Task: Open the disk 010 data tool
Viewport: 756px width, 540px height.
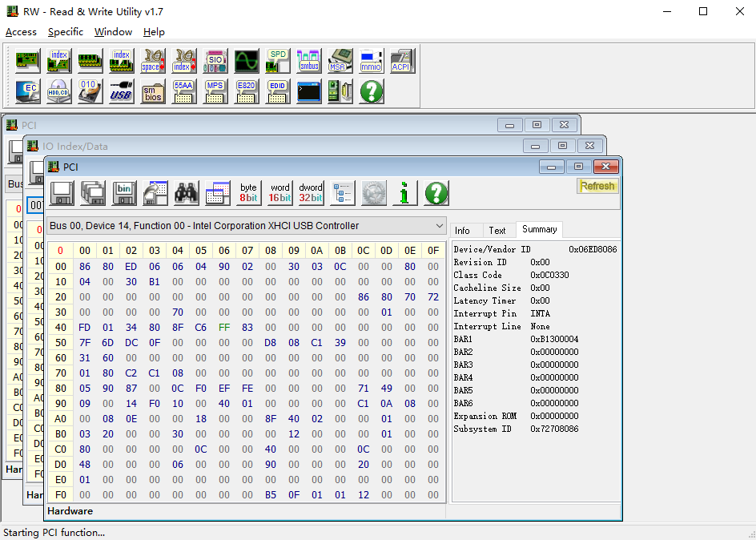Action: pyautogui.click(x=90, y=91)
